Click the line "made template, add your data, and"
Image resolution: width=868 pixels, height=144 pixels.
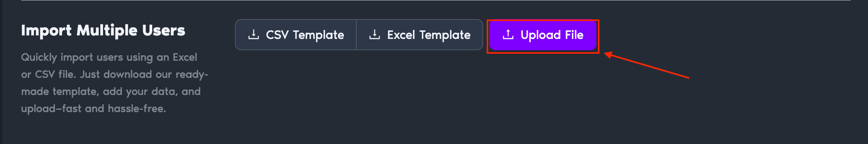pyautogui.click(x=111, y=91)
